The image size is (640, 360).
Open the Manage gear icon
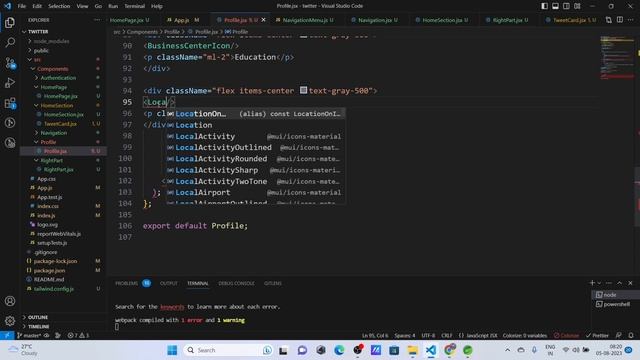click(10, 321)
